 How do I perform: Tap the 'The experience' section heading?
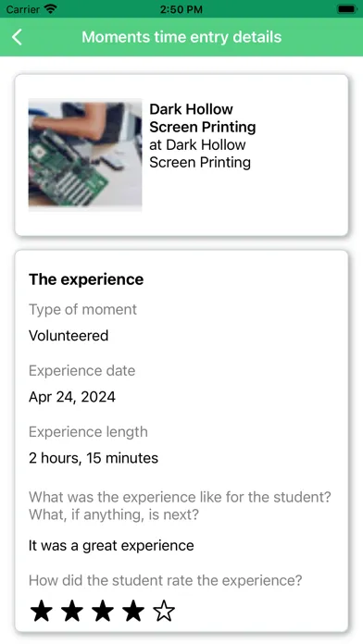click(86, 279)
